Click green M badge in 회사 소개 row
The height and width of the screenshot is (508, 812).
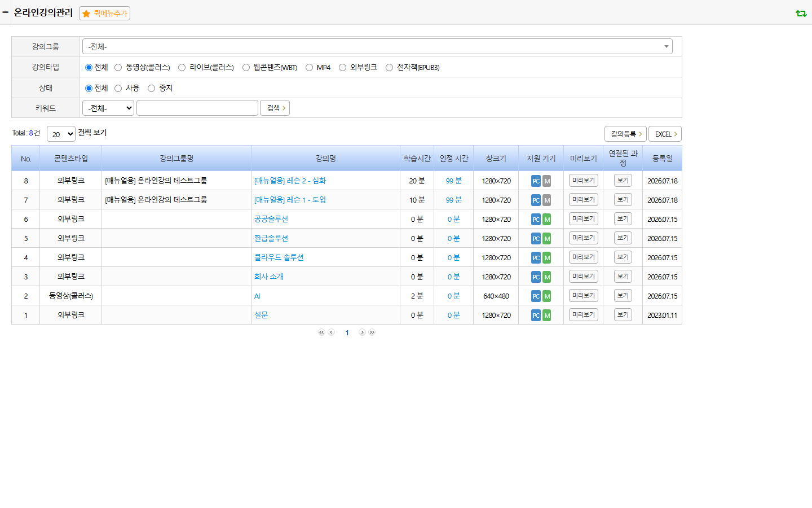point(547,277)
